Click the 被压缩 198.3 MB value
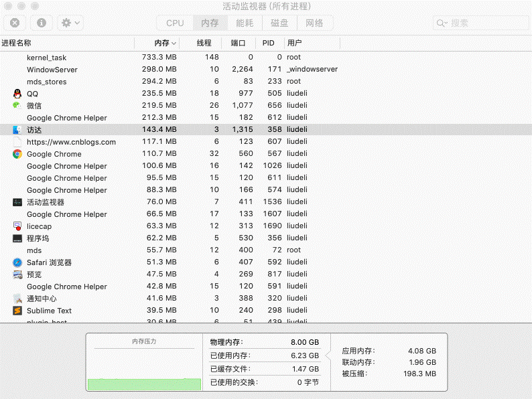Viewport: 532px width, 399px height. [419, 374]
